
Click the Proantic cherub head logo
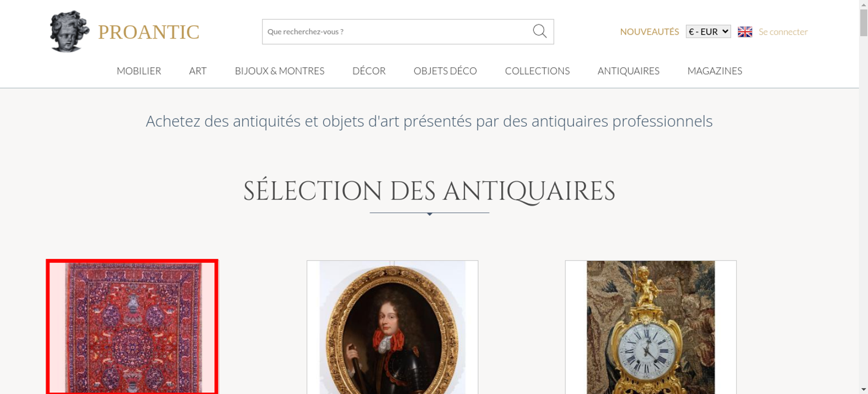point(69,32)
